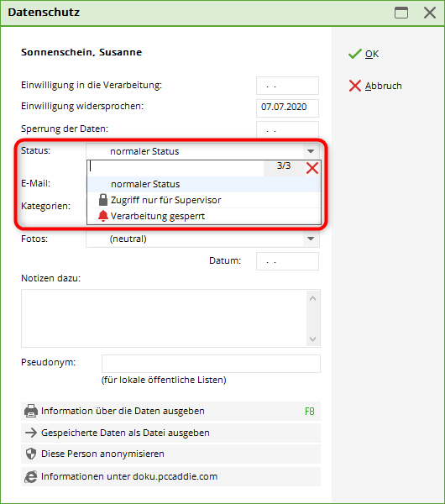Click the 'Einwilligung widersprochen' date field

(287, 108)
